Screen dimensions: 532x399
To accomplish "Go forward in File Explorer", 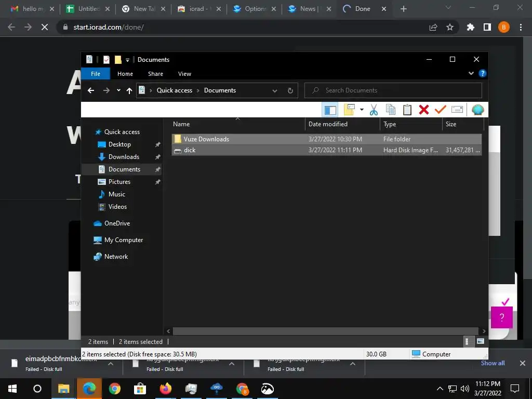I will (106, 90).
